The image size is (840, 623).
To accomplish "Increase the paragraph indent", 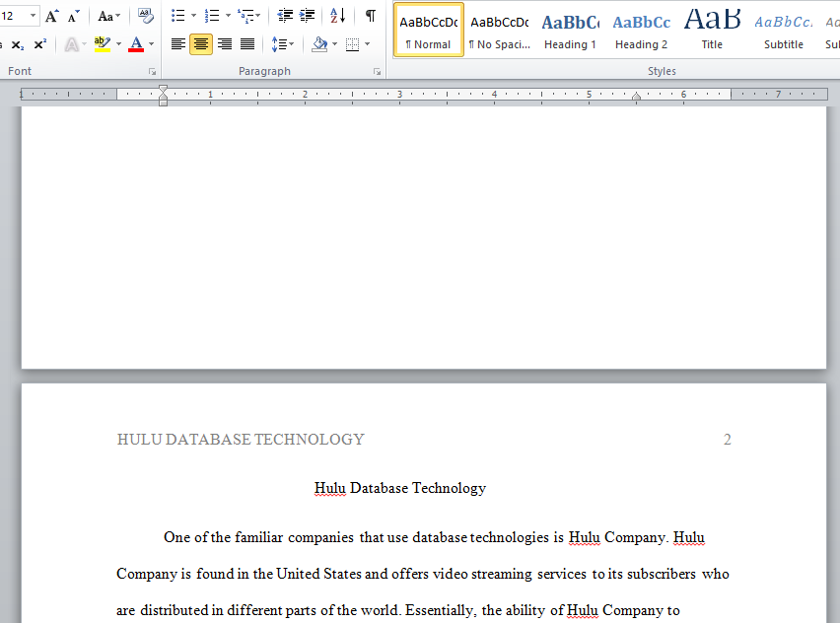I will (307, 16).
